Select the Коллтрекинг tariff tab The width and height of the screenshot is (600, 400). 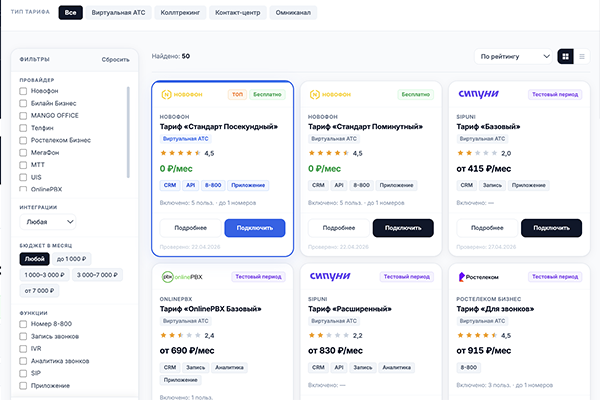(180, 13)
